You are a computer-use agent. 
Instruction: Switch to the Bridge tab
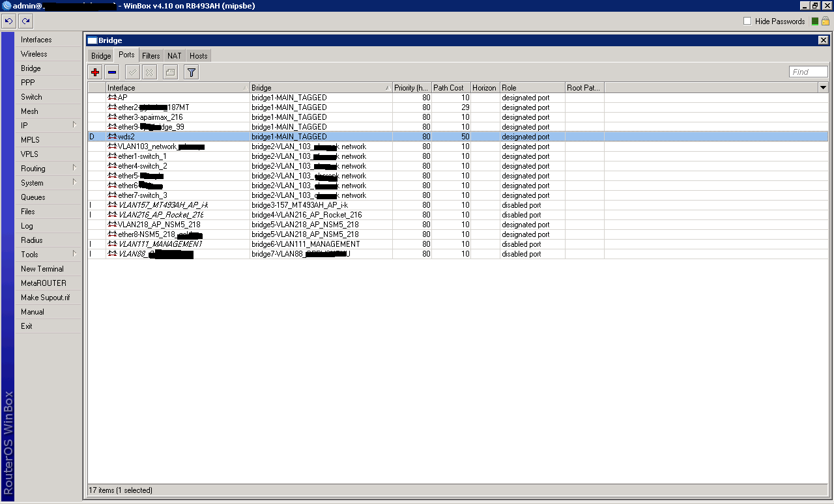coord(101,56)
